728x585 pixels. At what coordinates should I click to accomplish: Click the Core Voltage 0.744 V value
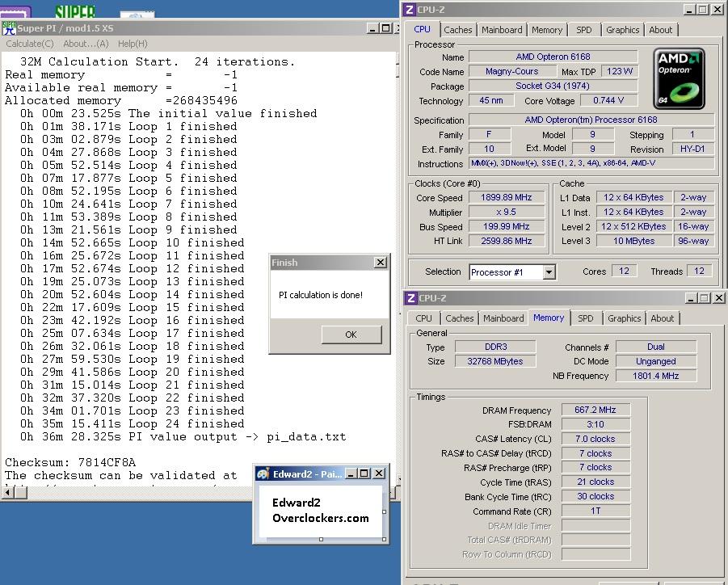[x=608, y=100]
